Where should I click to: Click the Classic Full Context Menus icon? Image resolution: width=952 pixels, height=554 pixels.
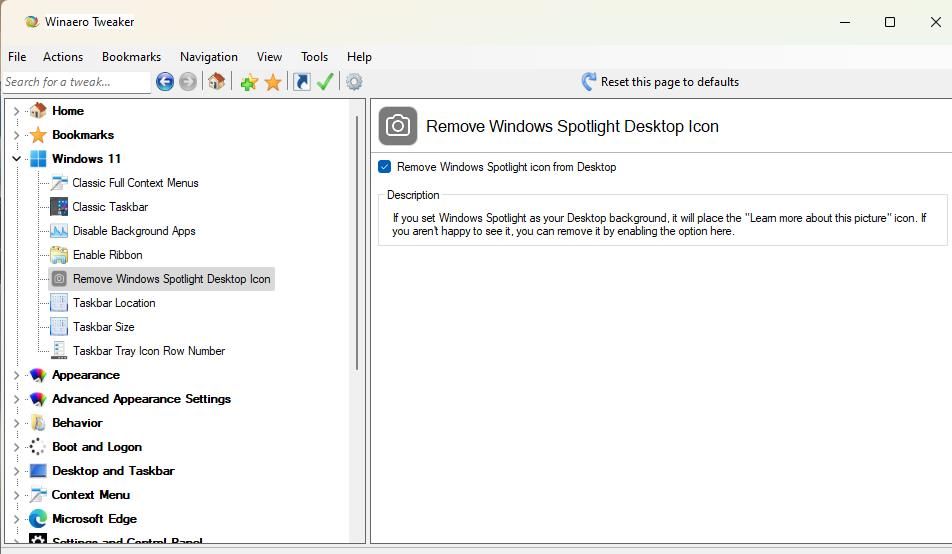pyautogui.click(x=59, y=183)
